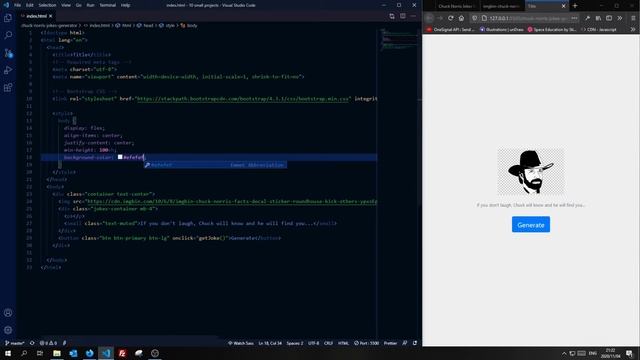The width and height of the screenshot is (640, 360).
Task: Toggle Firefox sidebar icon
Action: (609, 18)
